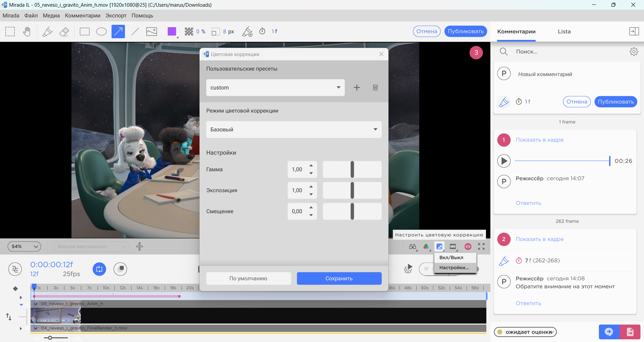Viewport: 644px width, 342px height.
Task: Open the ожидает оценки status dropdown
Action: (x=525, y=332)
